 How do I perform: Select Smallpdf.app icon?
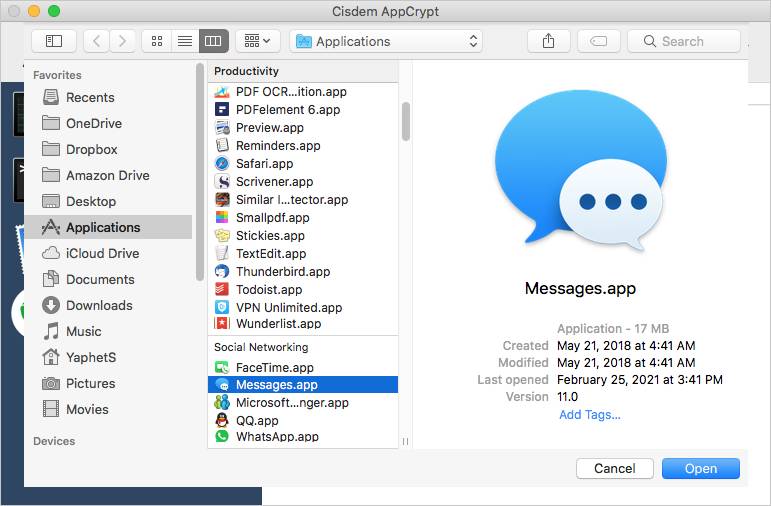pyautogui.click(x=222, y=217)
